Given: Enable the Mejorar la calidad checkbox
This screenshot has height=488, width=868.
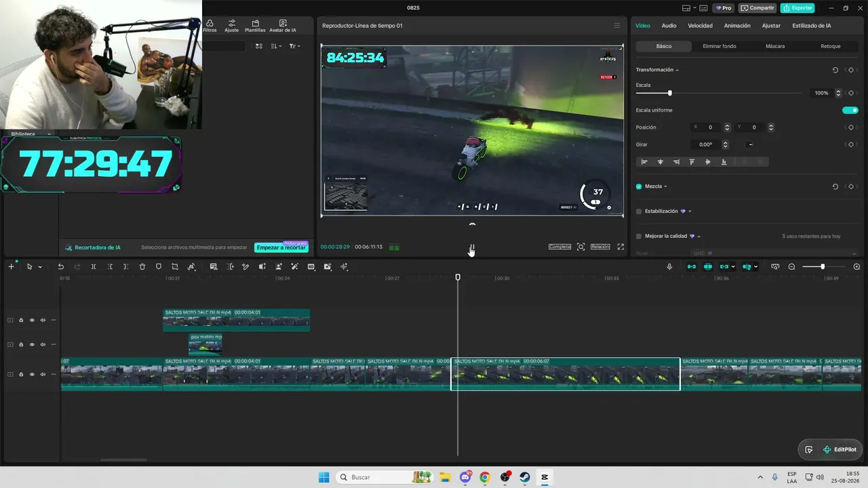Looking at the screenshot, I should coord(639,237).
